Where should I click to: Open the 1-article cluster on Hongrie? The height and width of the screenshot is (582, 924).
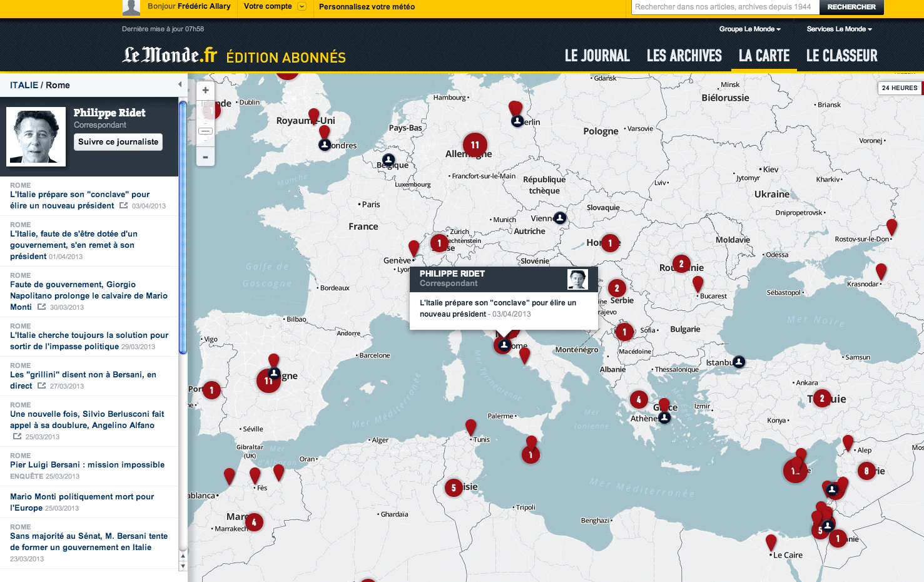tap(610, 243)
